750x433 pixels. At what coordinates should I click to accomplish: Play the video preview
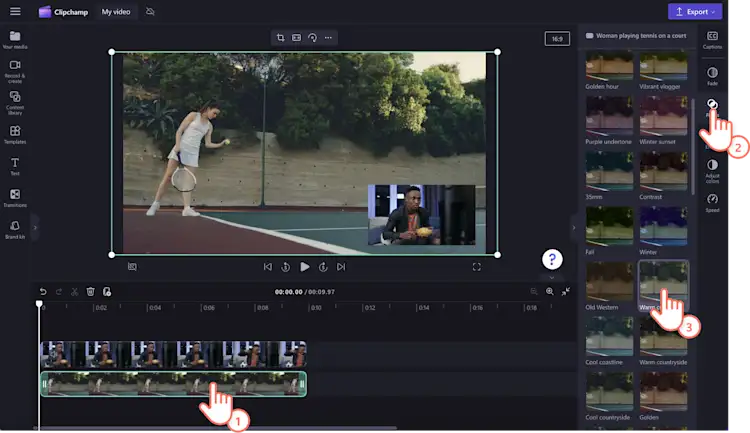point(304,266)
